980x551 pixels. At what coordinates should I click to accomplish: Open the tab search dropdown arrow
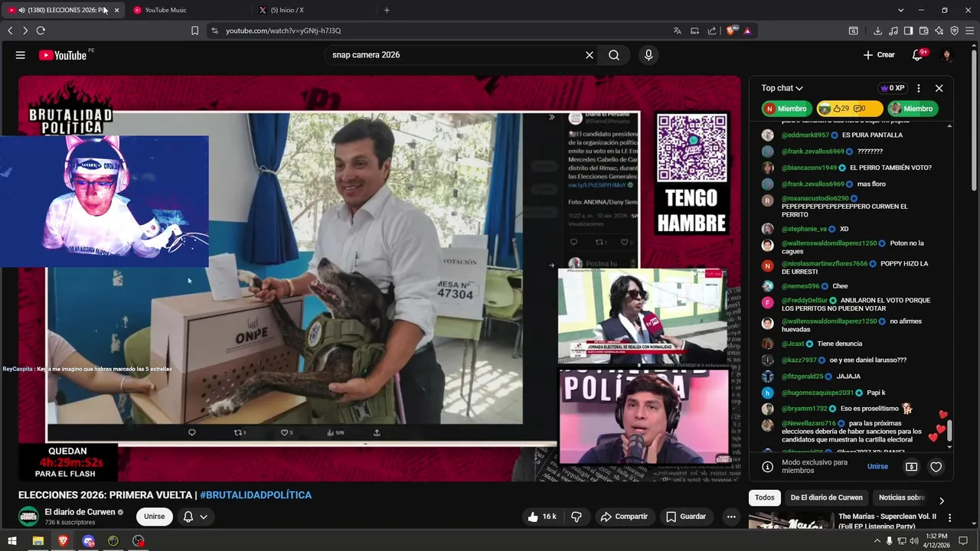click(x=900, y=10)
